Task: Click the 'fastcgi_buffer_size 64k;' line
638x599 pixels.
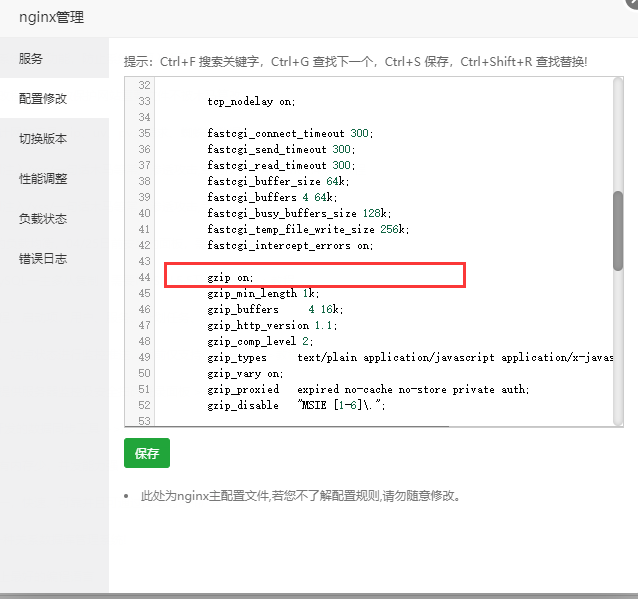Action: pos(278,181)
